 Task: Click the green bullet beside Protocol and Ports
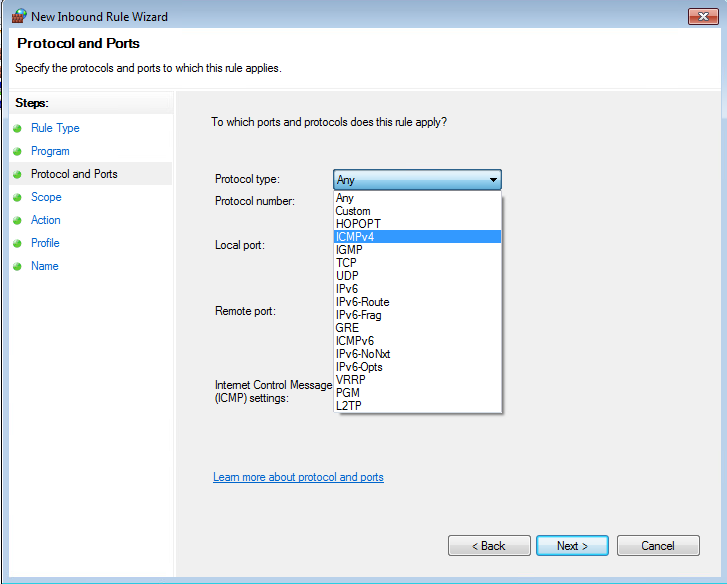click(x=18, y=174)
